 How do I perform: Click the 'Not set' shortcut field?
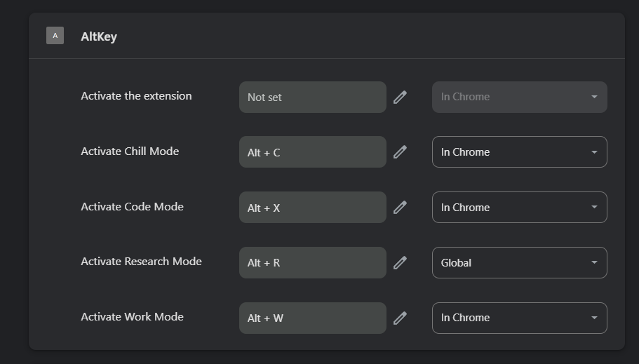[312, 97]
